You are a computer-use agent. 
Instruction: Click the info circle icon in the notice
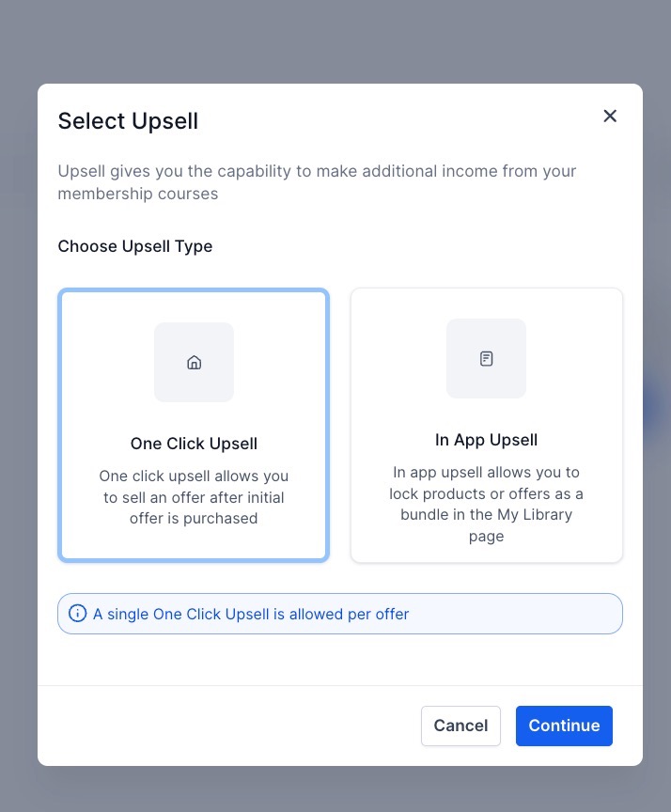click(78, 614)
